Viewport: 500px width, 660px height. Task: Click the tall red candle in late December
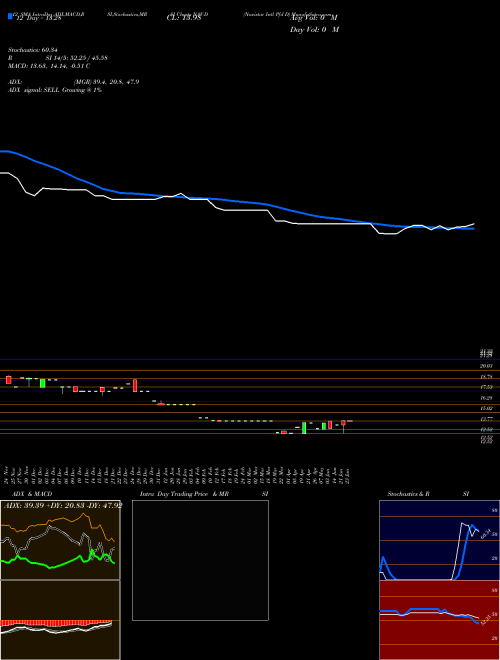pos(135,386)
